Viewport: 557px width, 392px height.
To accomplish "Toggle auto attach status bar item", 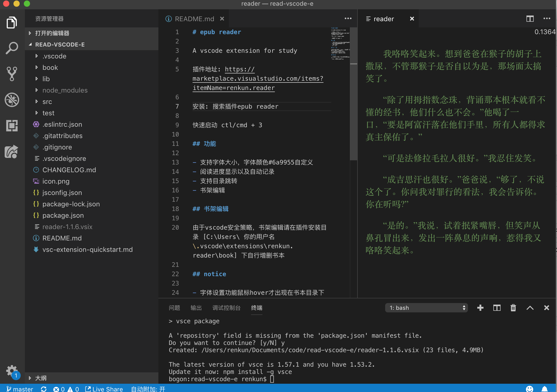I will [x=148, y=389].
